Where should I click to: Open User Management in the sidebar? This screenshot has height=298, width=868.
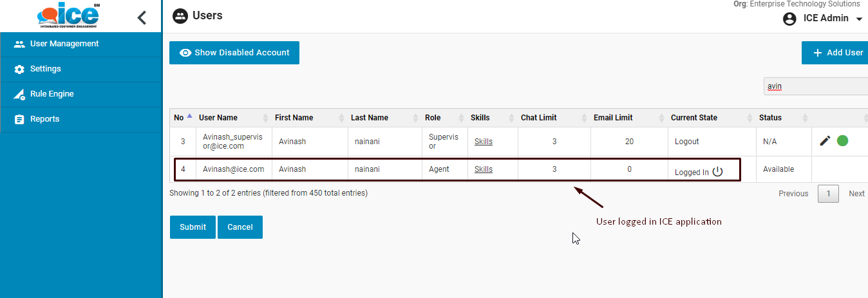(x=64, y=44)
